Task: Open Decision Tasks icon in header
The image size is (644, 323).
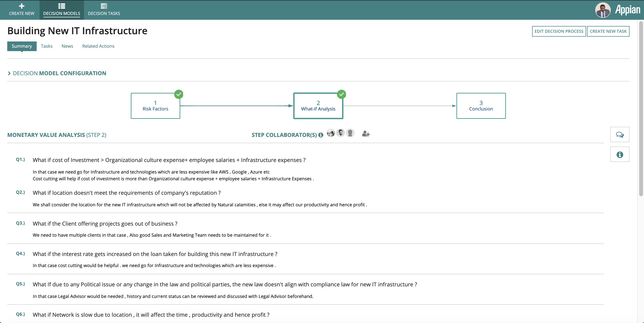Action: pos(104,6)
